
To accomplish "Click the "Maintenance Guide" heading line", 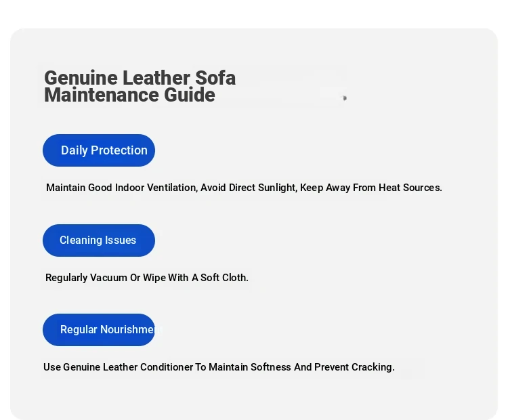I will pos(129,95).
